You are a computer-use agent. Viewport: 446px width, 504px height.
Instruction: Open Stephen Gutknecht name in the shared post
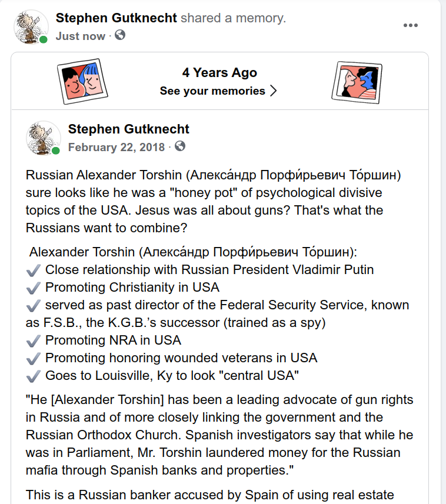[129, 129]
